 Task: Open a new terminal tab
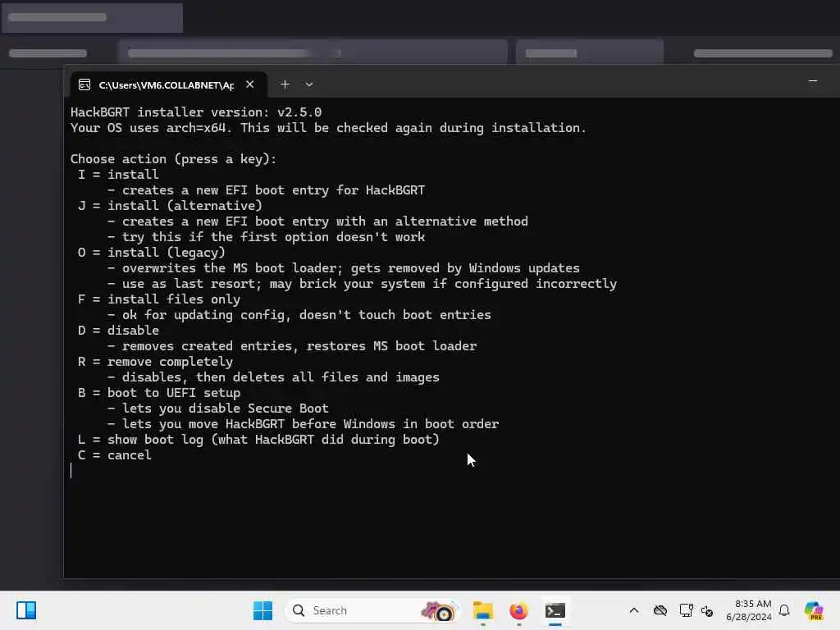(285, 84)
